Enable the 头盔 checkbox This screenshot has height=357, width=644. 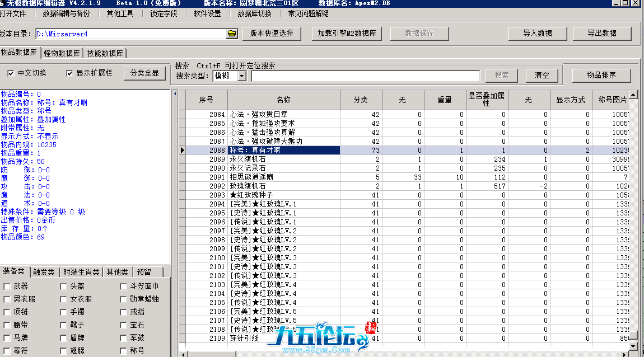click(x=64, y=286)
